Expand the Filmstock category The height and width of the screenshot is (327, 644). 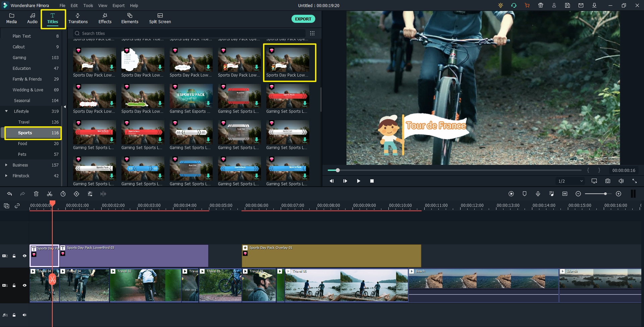click(x=6, y=176)
